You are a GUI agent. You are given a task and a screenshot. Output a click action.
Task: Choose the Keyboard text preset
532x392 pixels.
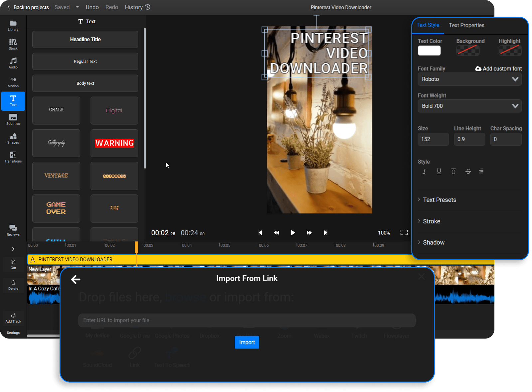[x=114, y=176]
